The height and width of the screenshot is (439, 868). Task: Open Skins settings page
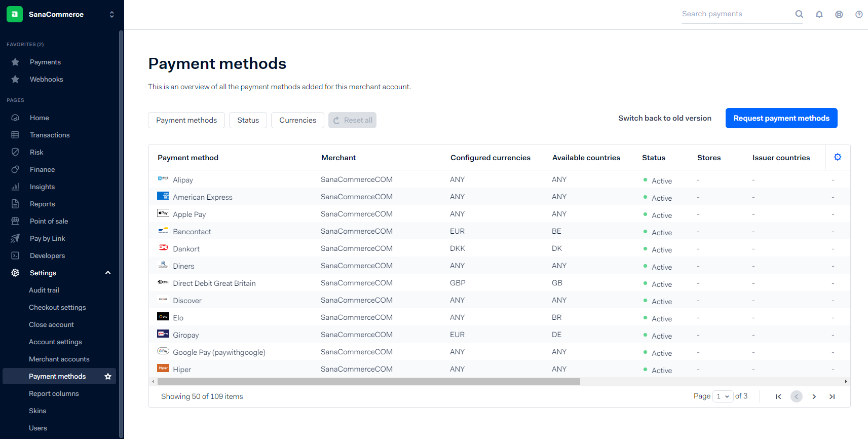coord(37,411)
